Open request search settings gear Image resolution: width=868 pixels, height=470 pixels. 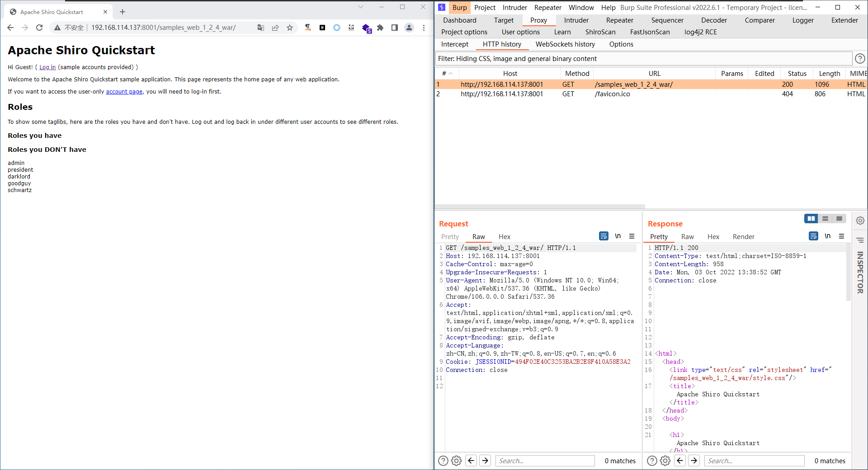[457, 461]
